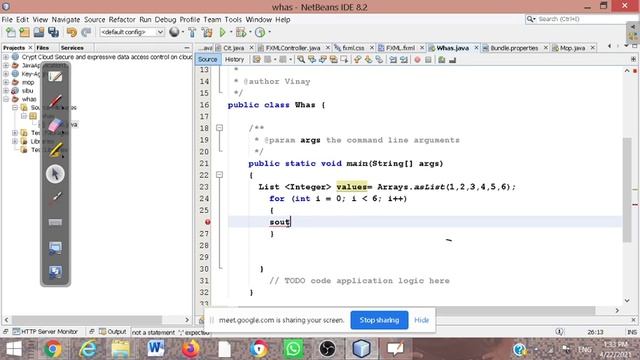Collapse the main method fold on line 22
This screenshot has width=640, height=360.
click(219, 175)
